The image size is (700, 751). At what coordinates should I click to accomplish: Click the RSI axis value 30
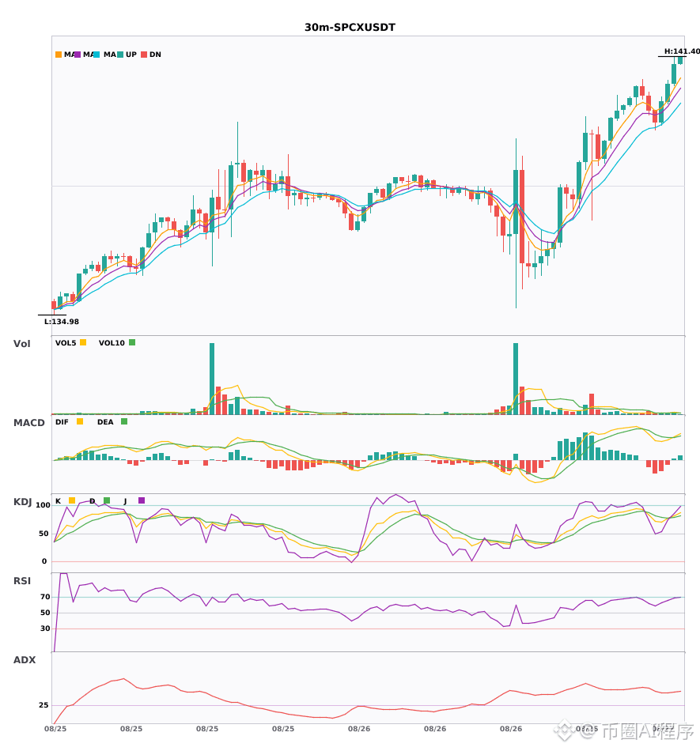46,628
